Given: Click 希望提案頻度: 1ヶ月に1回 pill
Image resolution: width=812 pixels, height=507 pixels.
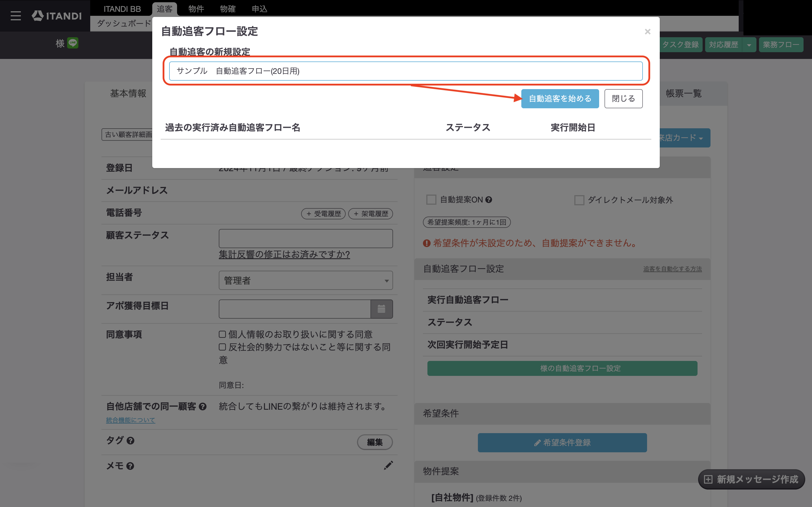Looking at the screenshot, I should pos(467,222).
